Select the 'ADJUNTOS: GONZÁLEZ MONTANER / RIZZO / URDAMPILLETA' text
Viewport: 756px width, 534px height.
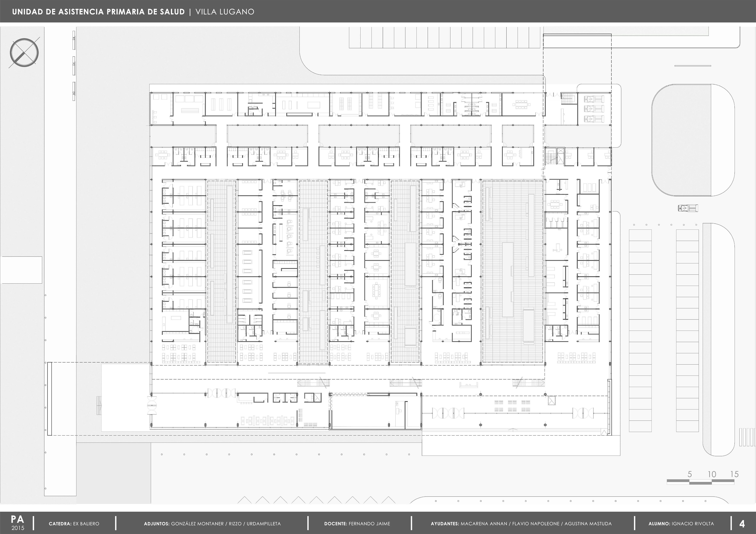coord(212,523)
